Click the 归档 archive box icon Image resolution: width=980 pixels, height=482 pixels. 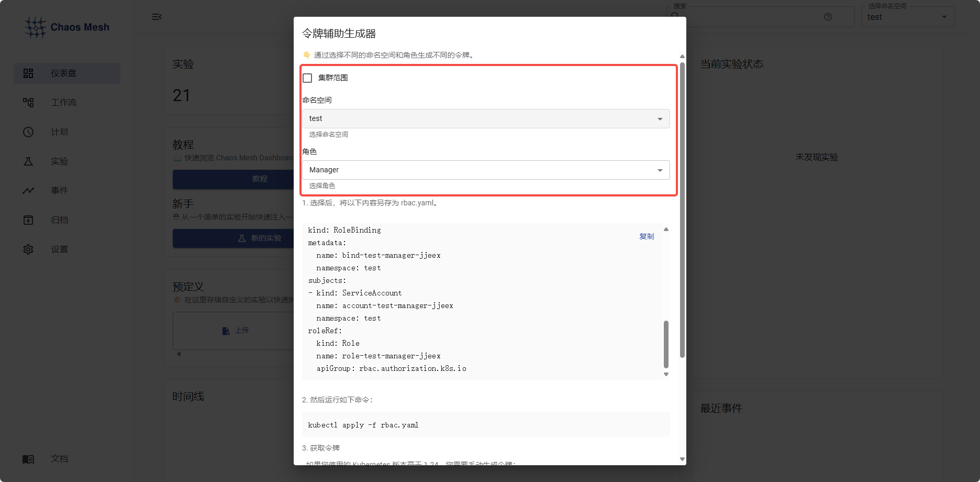tap(28, 220)
